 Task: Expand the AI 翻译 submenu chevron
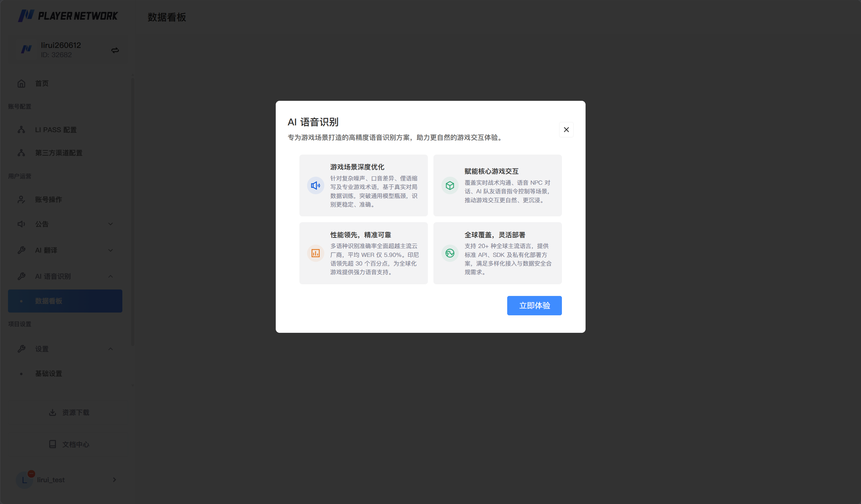110,250
